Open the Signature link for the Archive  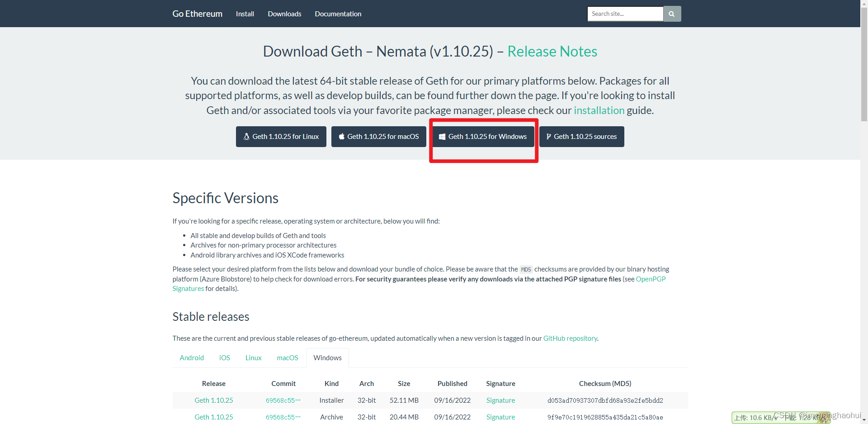[x=500, y=417]
